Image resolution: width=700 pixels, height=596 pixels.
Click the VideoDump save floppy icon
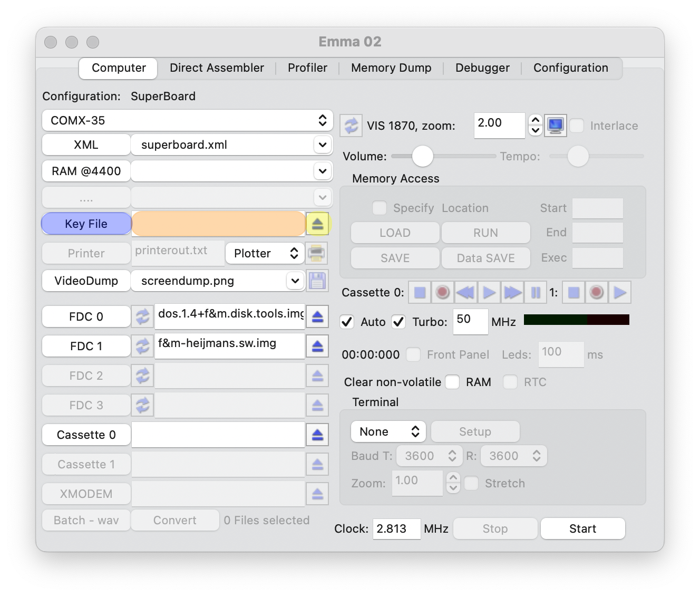[317, 281]
